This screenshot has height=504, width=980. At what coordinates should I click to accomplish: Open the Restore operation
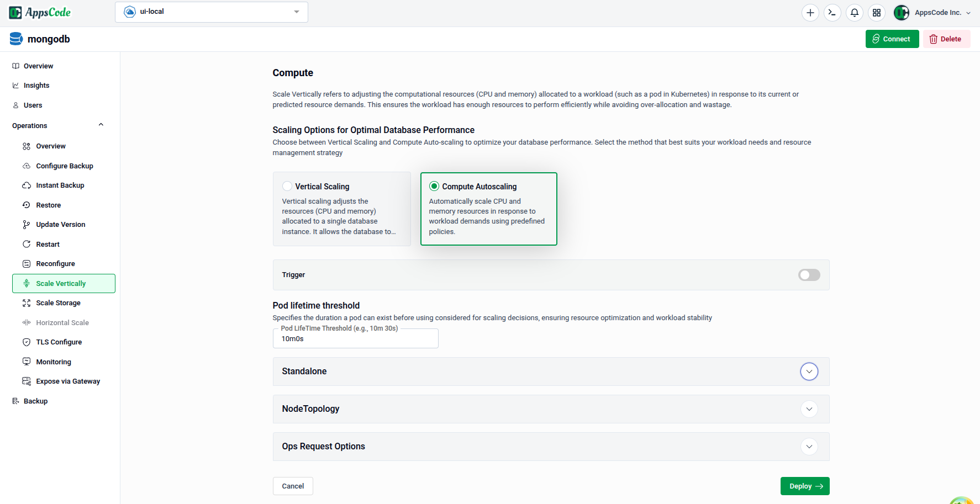[48, 205]
